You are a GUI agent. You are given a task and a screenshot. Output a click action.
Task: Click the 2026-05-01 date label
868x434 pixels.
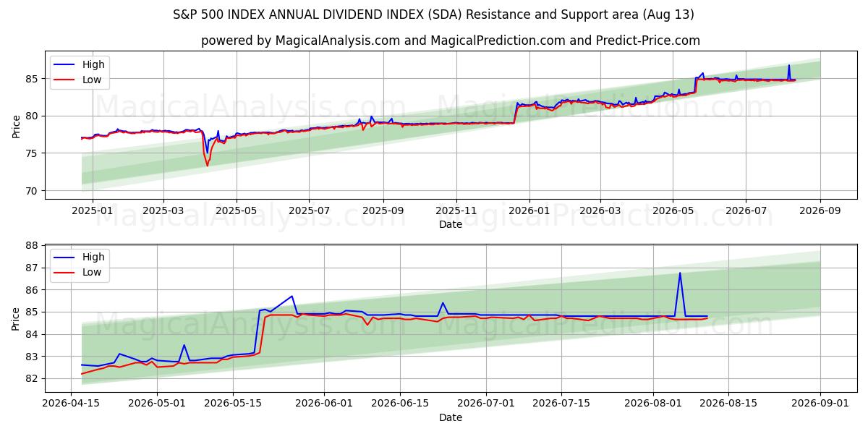click(157, 403)
